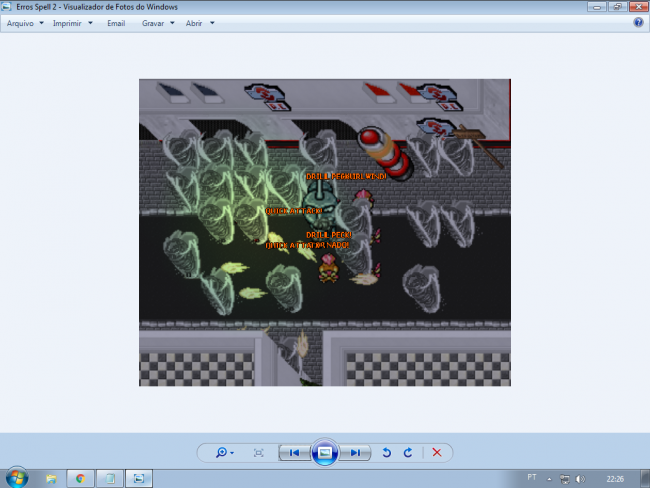Click the zoom magnifier button
650x488 pixels.
[221, 452]
